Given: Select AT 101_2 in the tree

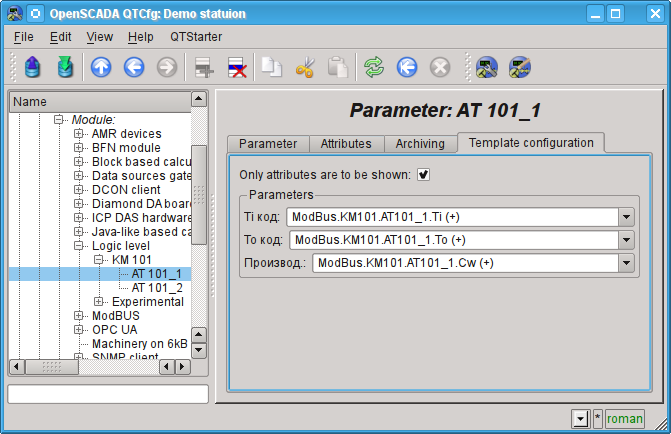Looking at the screenshot, I should coord(157,288).
